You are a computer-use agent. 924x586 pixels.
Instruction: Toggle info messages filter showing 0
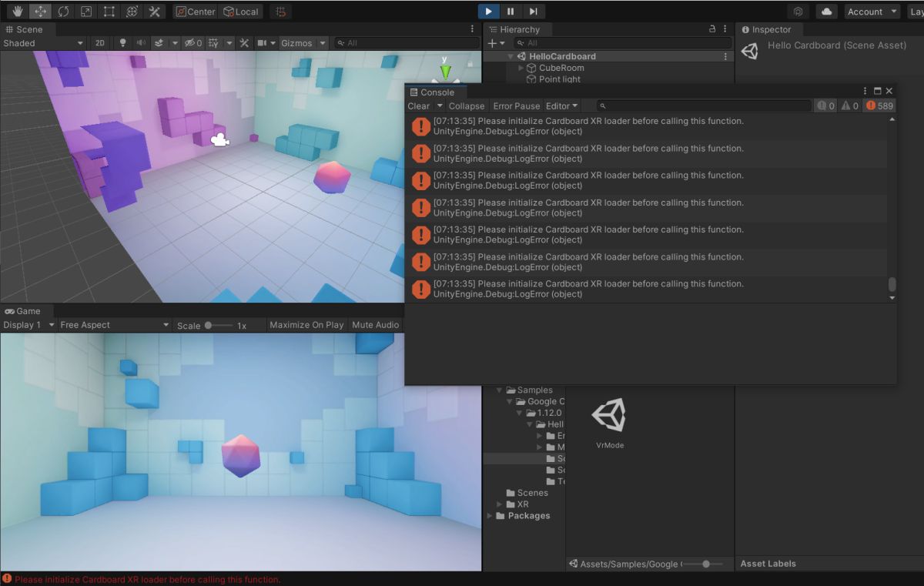pyautogui.click(x=826, y=106)
